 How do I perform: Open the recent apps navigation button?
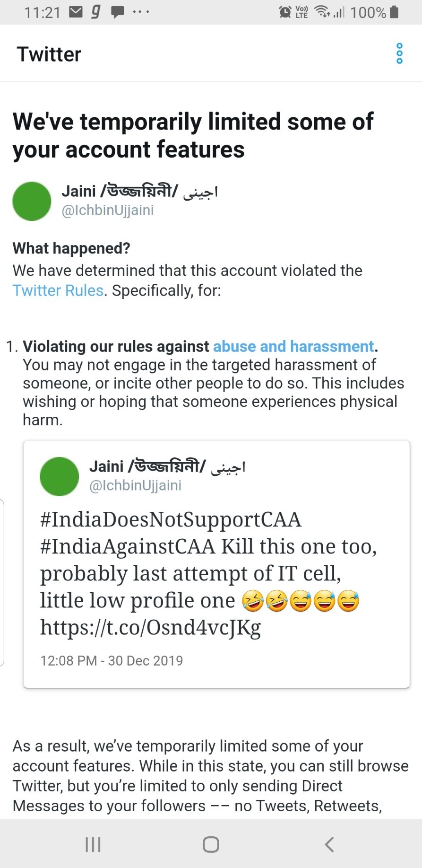coord(93,844)
